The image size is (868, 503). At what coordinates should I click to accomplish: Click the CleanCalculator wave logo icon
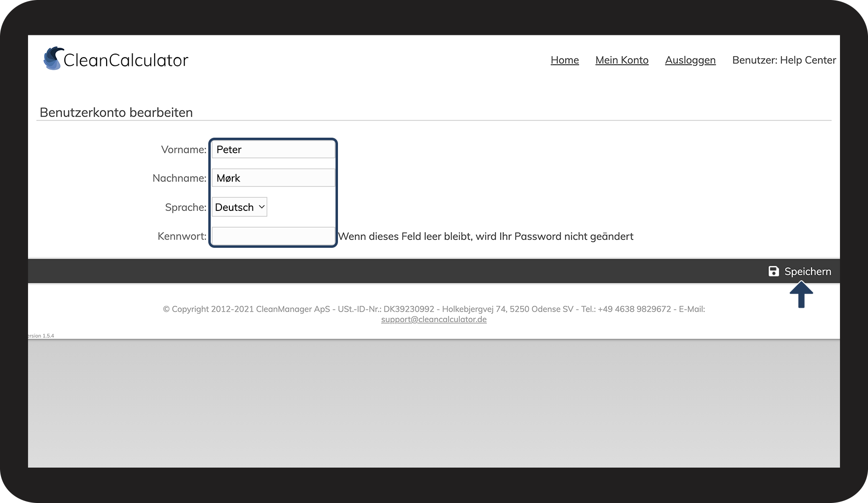pos(53,59)
